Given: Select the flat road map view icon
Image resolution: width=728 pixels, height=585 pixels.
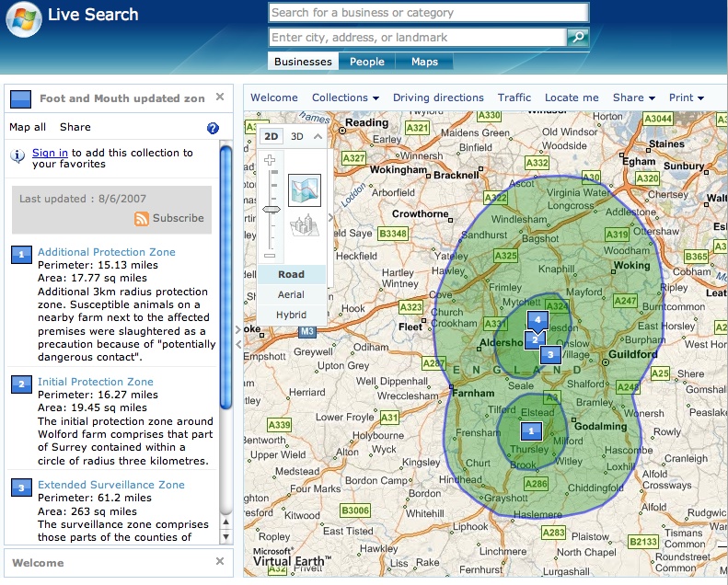Looking at the screenshot, I should point(304,189).
